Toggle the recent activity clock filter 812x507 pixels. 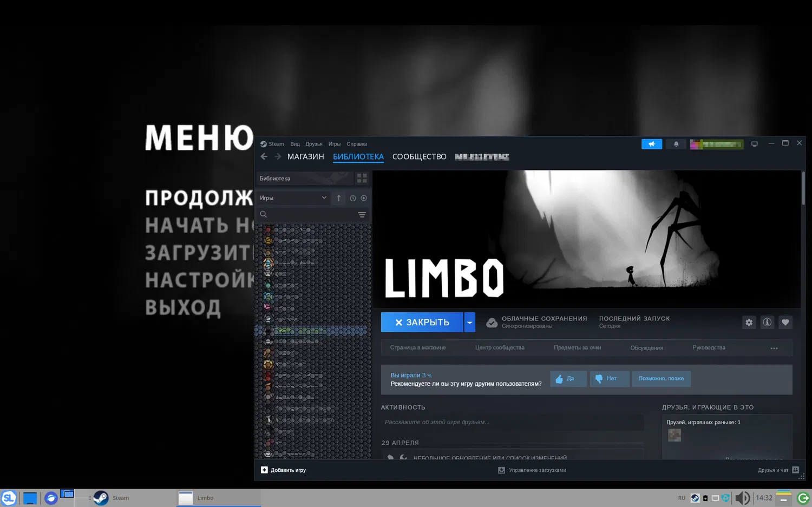pos(353,198)
